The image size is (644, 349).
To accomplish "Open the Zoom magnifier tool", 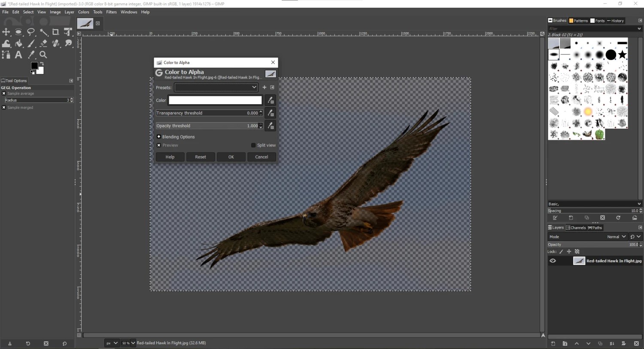I will click(43, 54).
